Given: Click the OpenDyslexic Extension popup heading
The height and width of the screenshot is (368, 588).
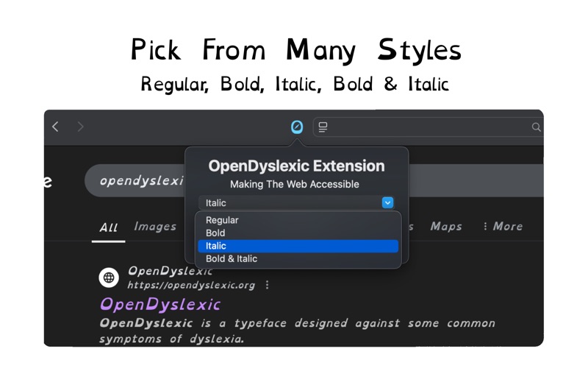Looking at the screenshot, I should pyautogui.click(x=296, y=166).
